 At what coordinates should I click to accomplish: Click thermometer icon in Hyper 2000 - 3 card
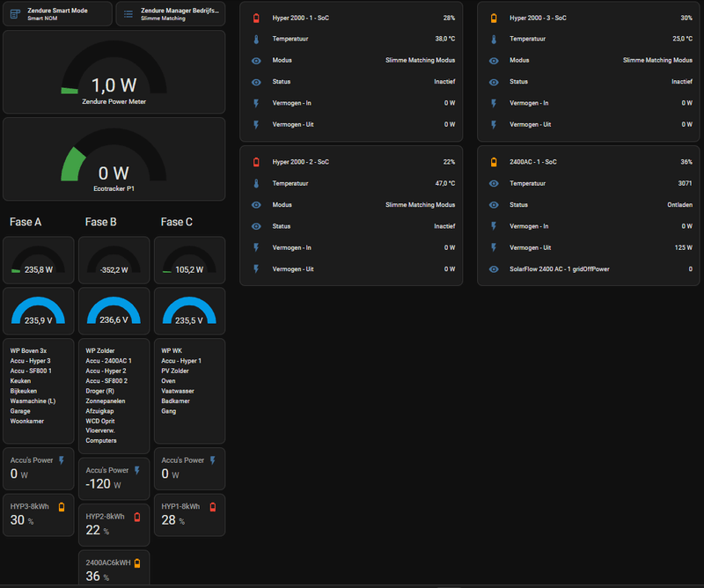494,39
